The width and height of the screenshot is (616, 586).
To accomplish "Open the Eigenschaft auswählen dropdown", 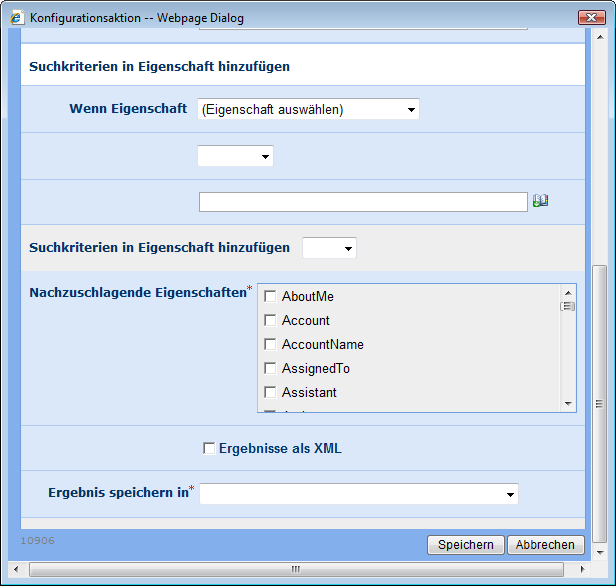I will tap(308, 109).
